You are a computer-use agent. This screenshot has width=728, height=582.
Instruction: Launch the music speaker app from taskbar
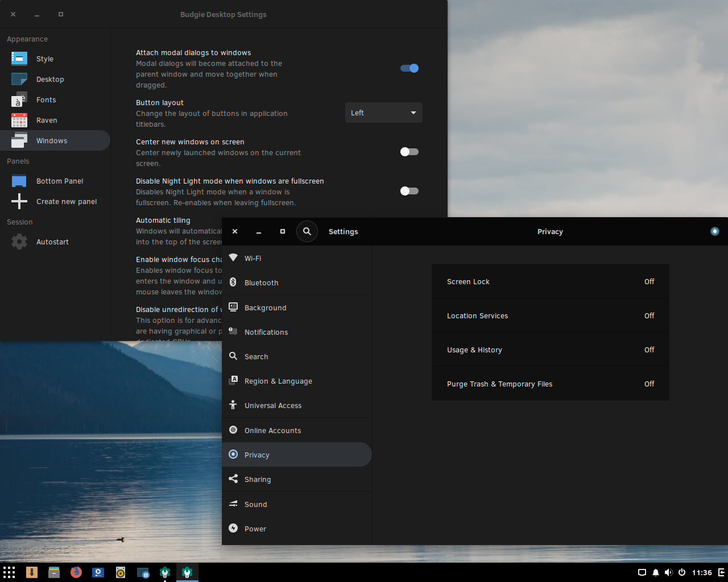[x=121, y=572]
